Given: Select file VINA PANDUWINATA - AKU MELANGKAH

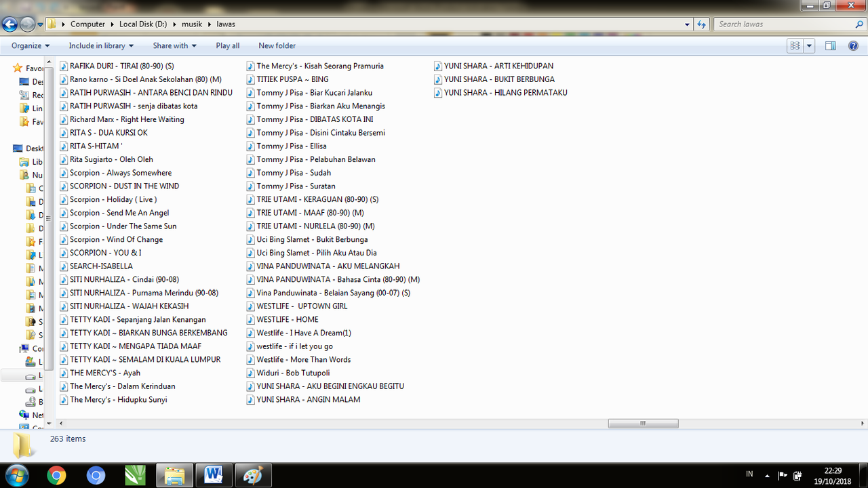Looking at the screenshot, I should click(x=328, y=266).
